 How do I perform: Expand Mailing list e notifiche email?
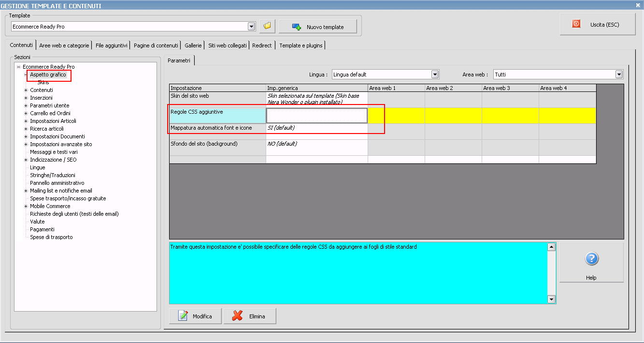click(x=26, y=191)
